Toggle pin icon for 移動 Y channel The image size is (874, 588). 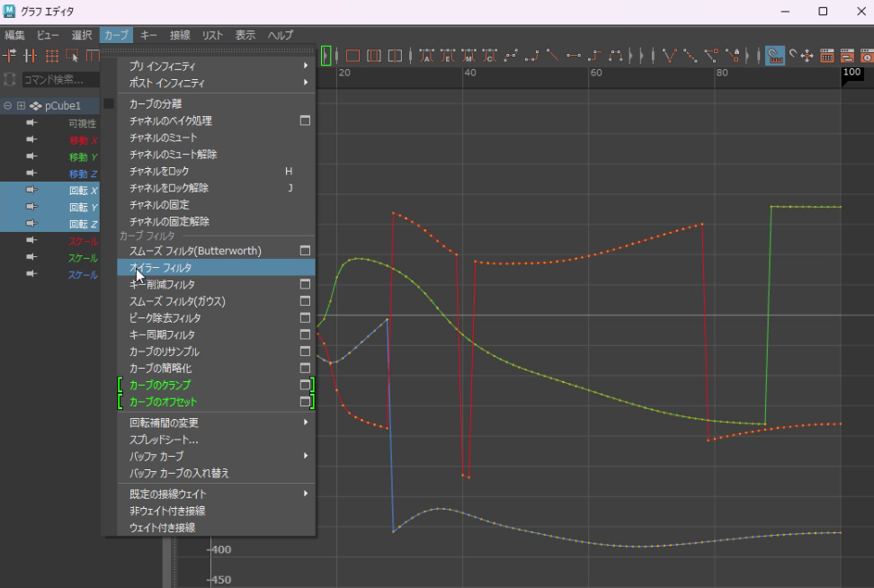[x=31, y=156]
